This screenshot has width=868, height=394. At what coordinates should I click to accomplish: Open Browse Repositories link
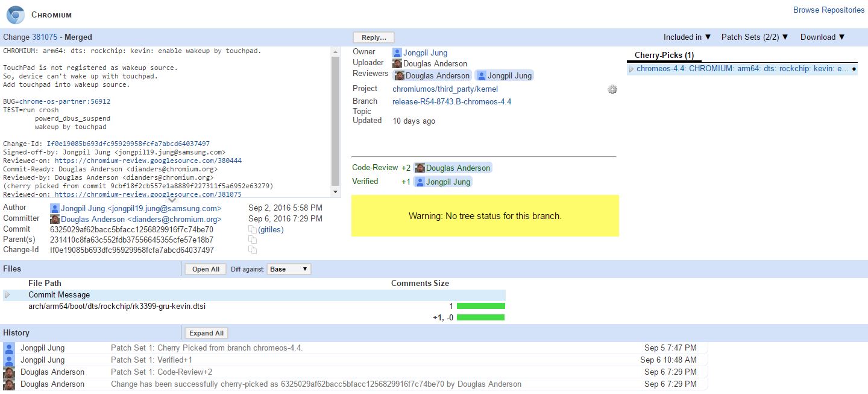(829, 10)
